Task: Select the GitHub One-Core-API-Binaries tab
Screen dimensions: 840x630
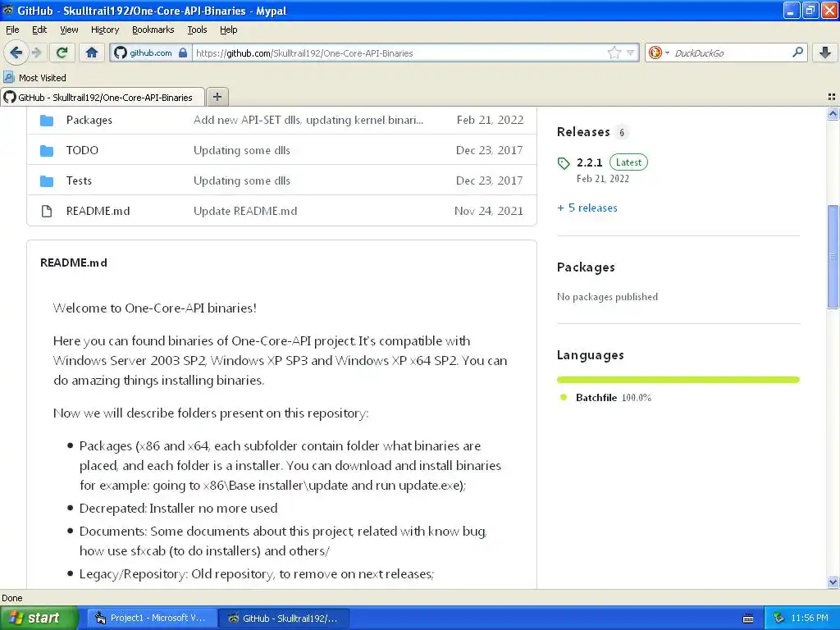Action: (103, 97)
